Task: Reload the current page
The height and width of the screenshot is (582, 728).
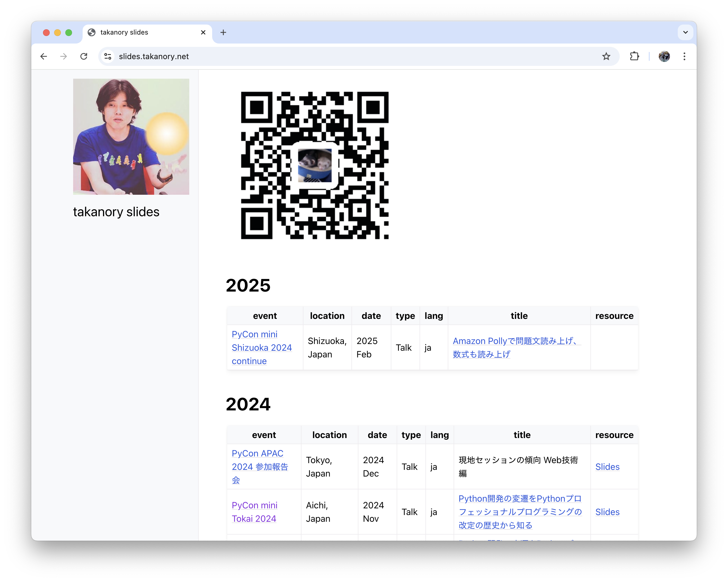Action: point(84,56)
